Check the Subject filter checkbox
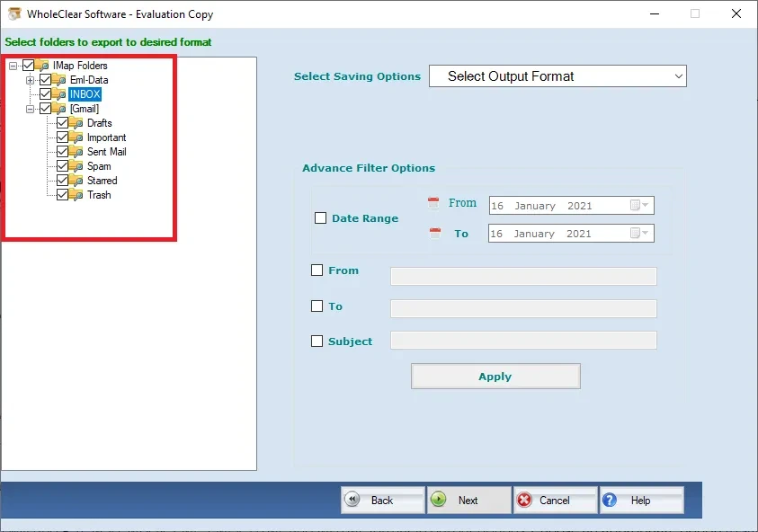Screen dimensions: 758x532 pyautogui.click(x=316, y=341)
